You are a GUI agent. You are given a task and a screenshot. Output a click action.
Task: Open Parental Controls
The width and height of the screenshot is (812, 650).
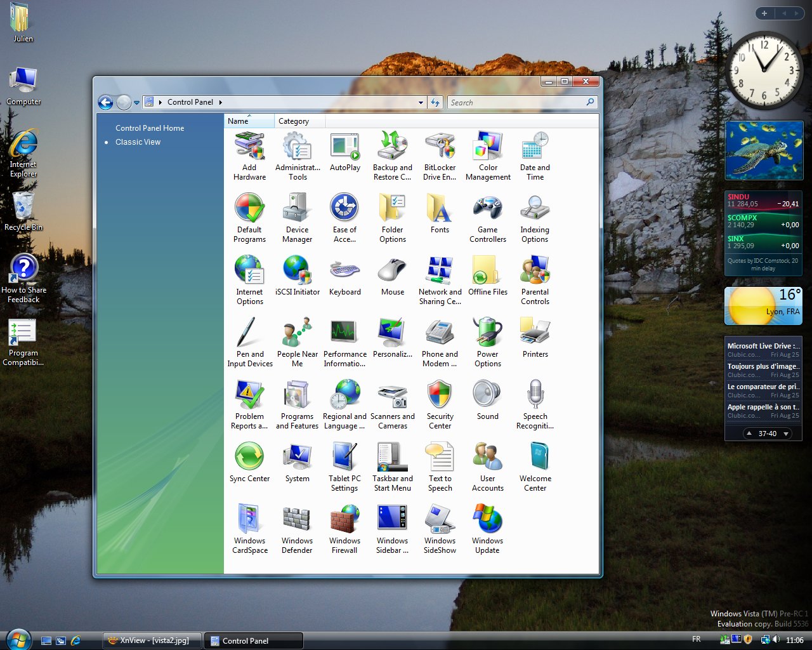click(535, 281)
